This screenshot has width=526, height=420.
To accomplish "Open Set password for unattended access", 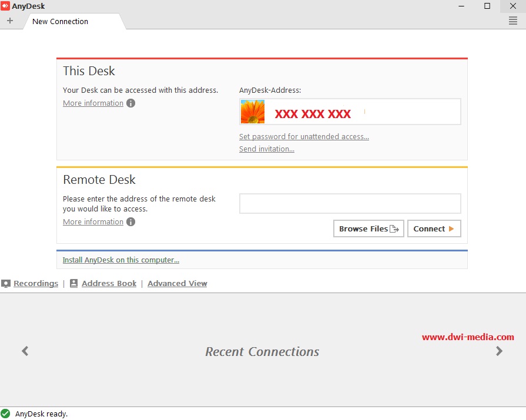I will click(x=304, y=137).
